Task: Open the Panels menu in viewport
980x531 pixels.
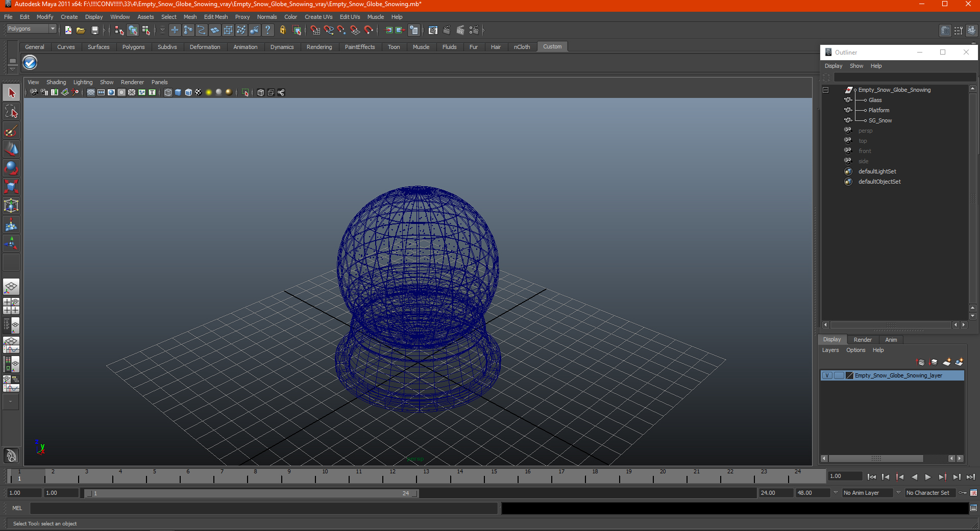Action: click(x=159, y=82)
